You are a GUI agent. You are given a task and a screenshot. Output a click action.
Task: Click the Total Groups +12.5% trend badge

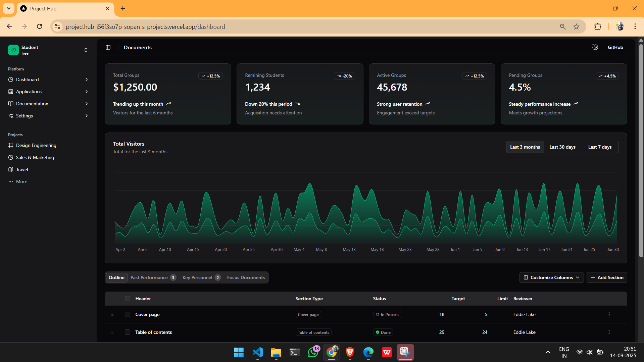[210, 76]
